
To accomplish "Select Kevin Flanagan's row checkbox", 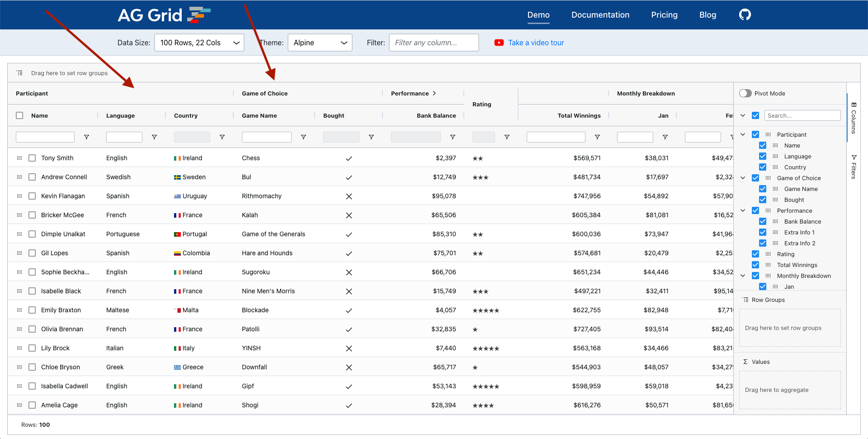I will click(32, 196).
